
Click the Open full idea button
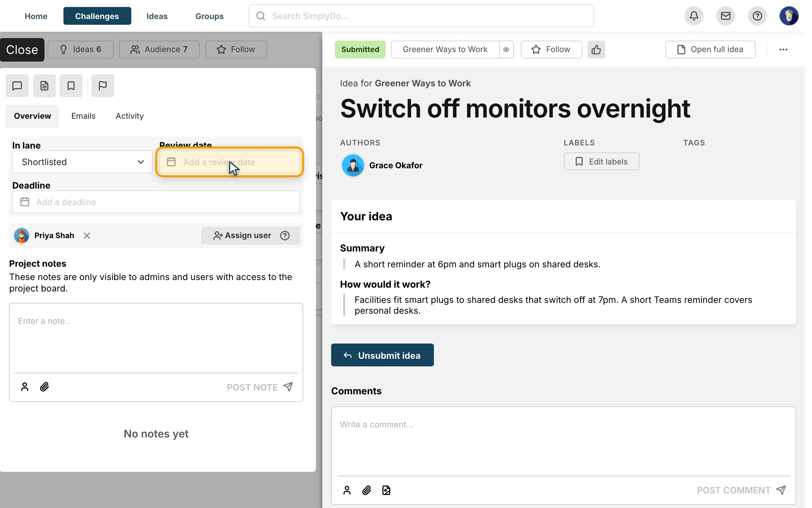click(x=710, y=50)
